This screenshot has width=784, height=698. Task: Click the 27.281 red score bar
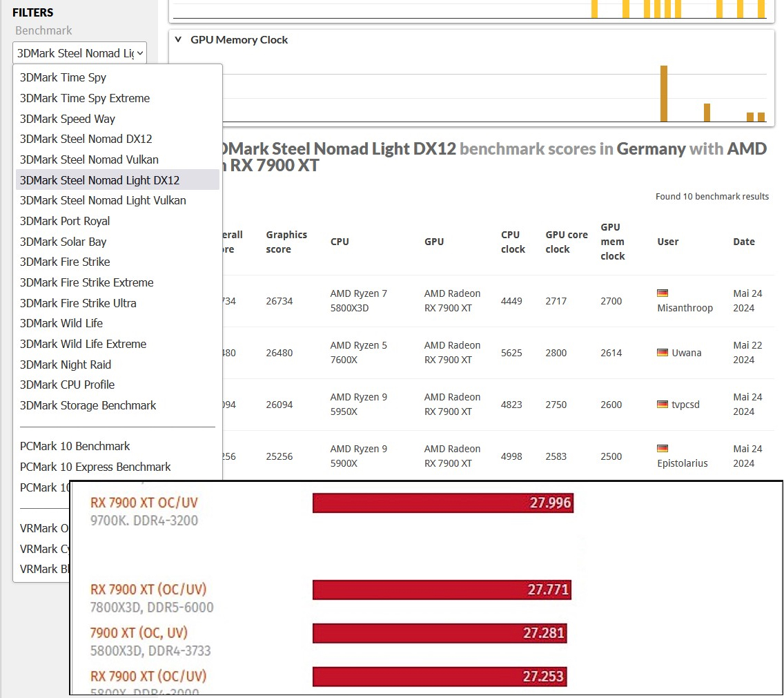440,633
